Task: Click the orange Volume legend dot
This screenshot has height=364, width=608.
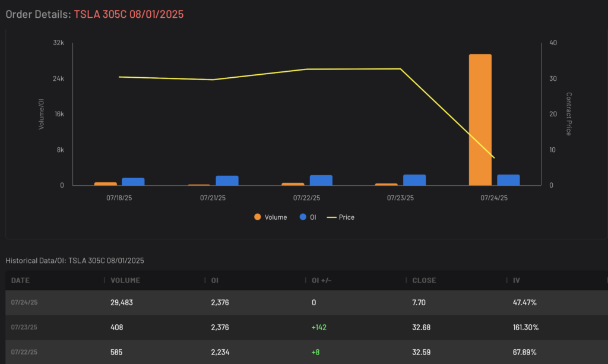Action: 258,217
